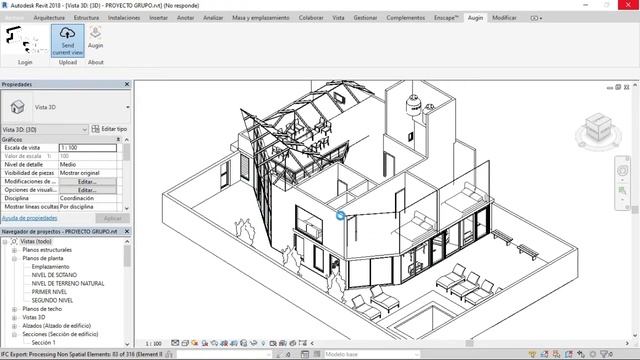
Task: Click the selection Filter funnel icon
Action: (604, 354)
